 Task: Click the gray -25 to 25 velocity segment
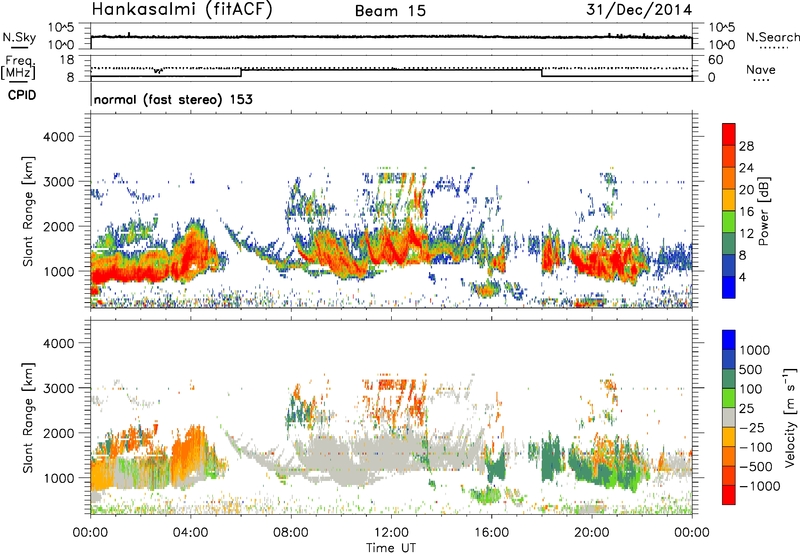[x=729, y=417]
